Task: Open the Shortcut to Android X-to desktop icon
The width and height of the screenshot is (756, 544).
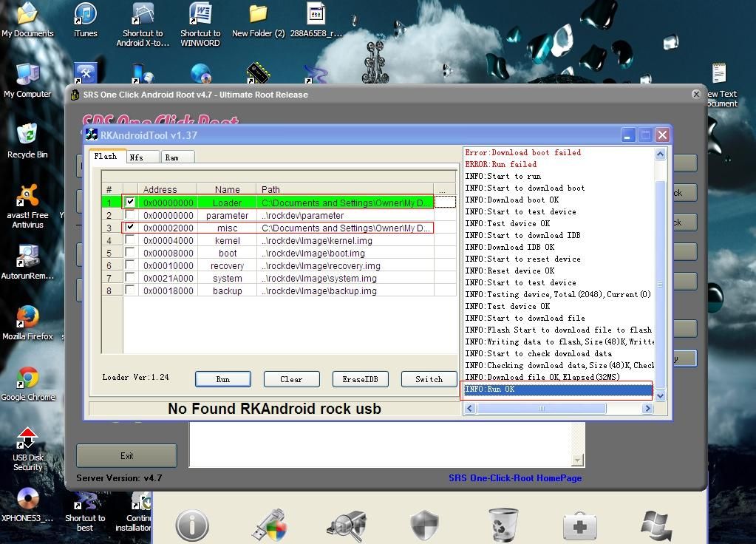Action: tap(143, 24)
